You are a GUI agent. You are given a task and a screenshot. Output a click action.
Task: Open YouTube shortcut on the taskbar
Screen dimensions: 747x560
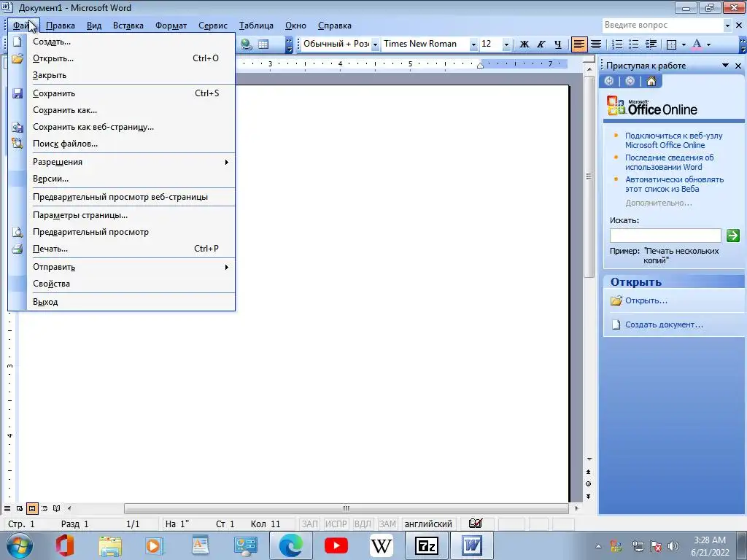[x=336, y=545]
